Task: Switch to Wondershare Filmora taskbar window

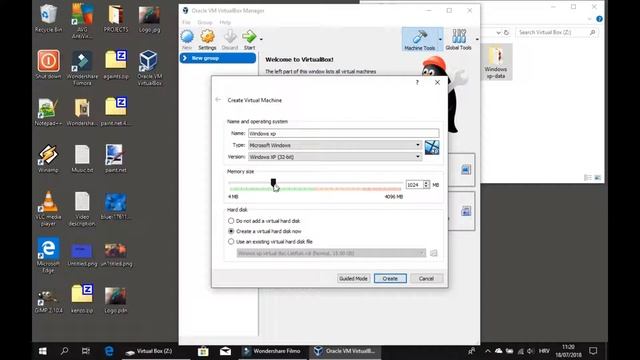Action: click(272, 351)
